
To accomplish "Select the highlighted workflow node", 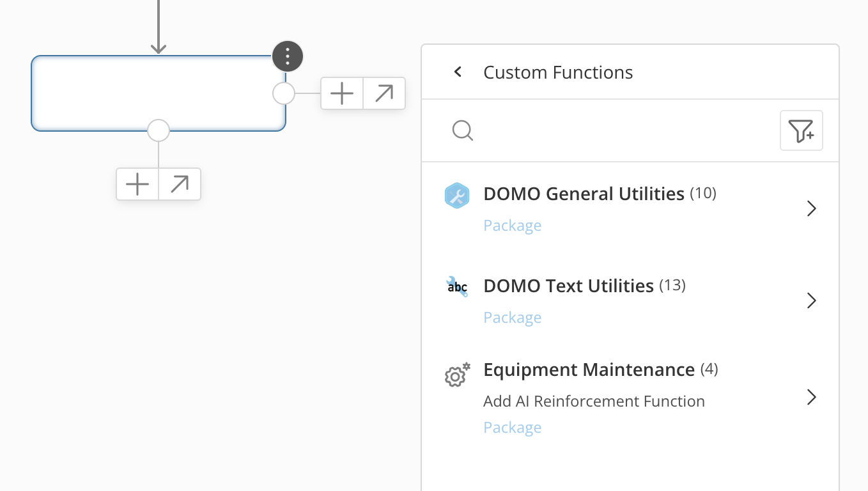I will click(x=159, y=93).
